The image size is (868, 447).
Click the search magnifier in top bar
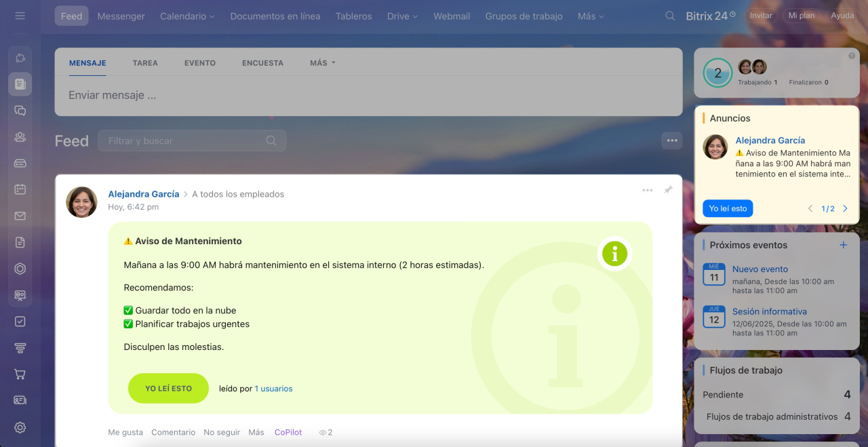coord(670,16)
